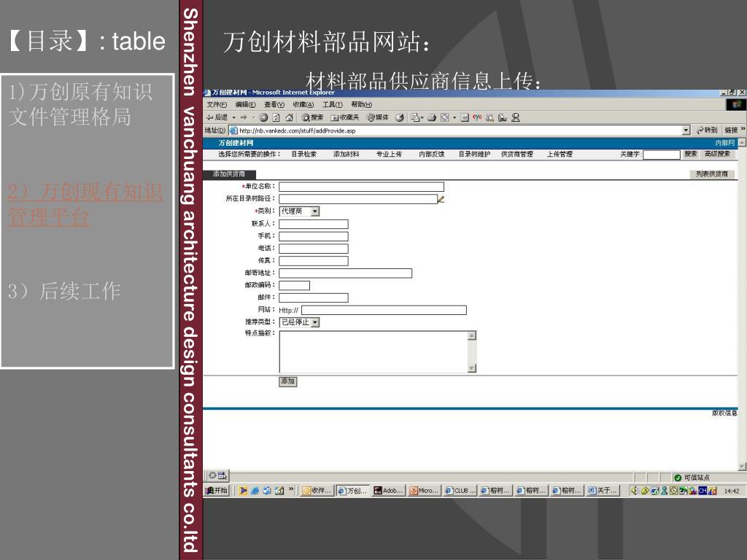Click the Stop loading icon in toolbar
Viewport: 747px width, 560px height.
click(x=263, y=117)
